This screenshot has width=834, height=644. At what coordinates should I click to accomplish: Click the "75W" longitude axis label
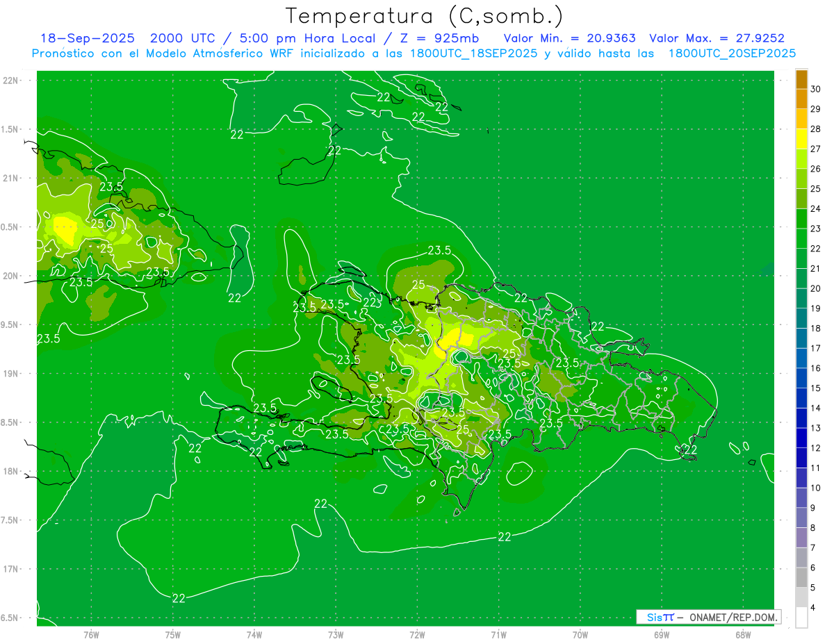tap(173, 634)
